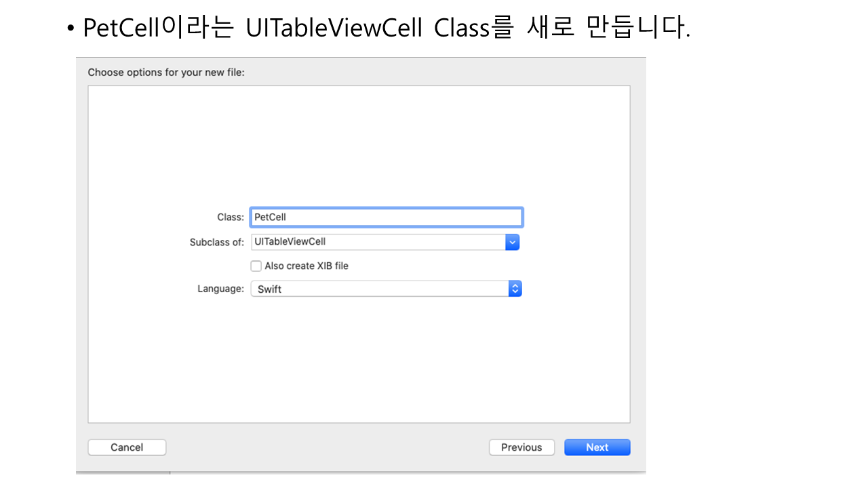Click the bullet point before the slide title
This screenshot has height=488, width=868.
pos(71,30)
